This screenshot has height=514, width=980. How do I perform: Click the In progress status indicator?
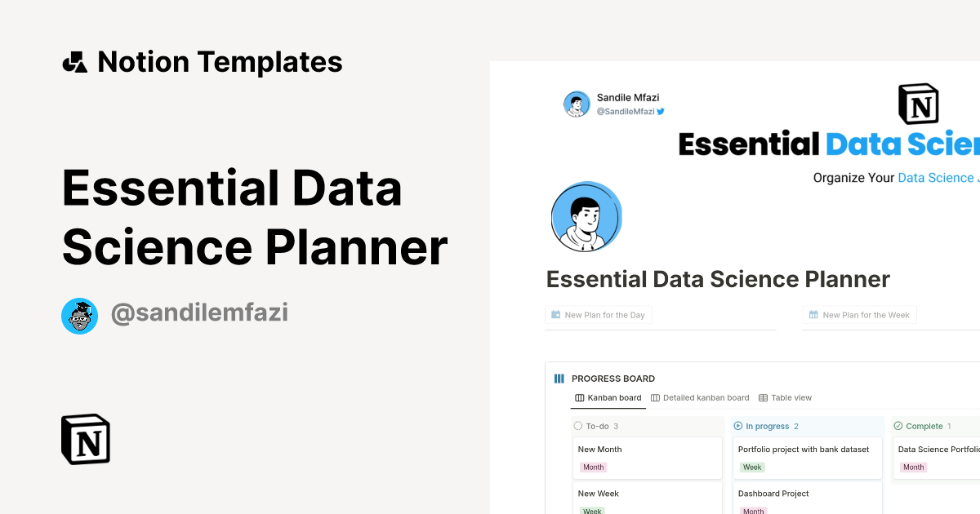739,426
